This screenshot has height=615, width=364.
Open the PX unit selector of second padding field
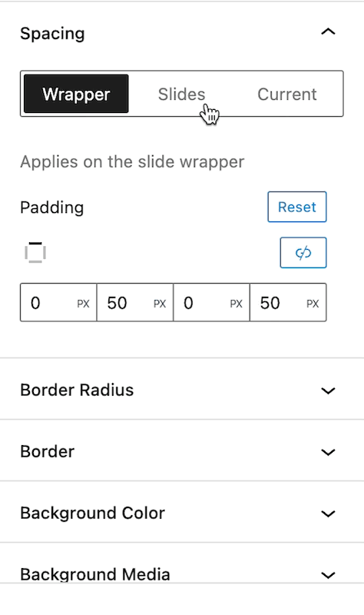160,304
